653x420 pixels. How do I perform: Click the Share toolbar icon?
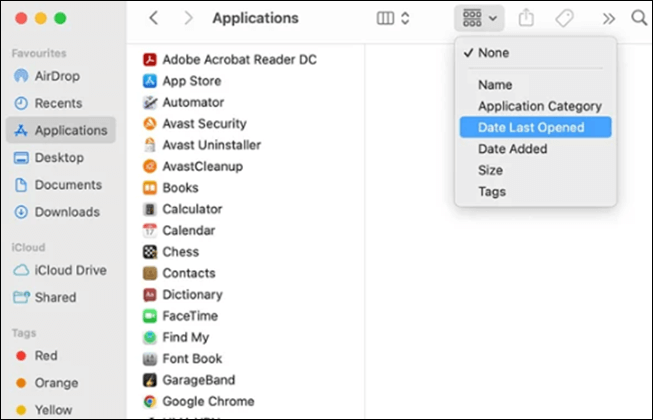coord(526,18)
